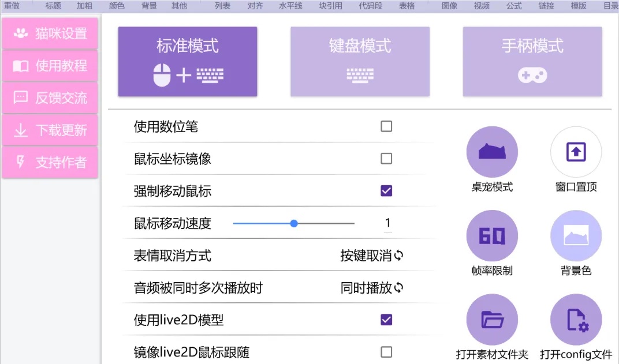Viewport: 619px width, 364px height.
Task: Open the 帧率限制 frame rate limiter
Action: point(492,235)
